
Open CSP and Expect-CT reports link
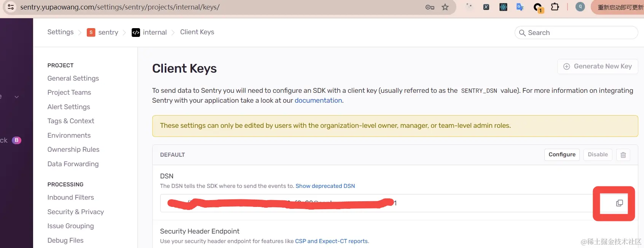(x=332, y=241)
